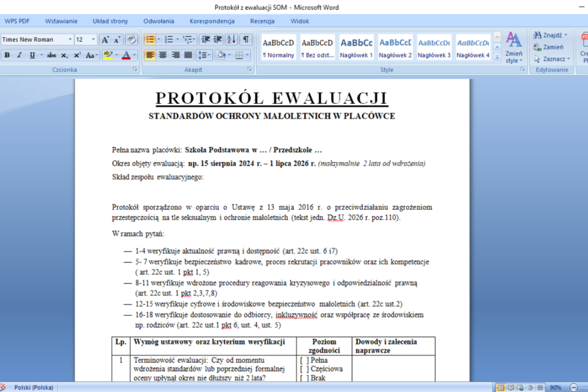Select Draft view icon in status bar
The image size is (588, 392).
click(540, 387)
